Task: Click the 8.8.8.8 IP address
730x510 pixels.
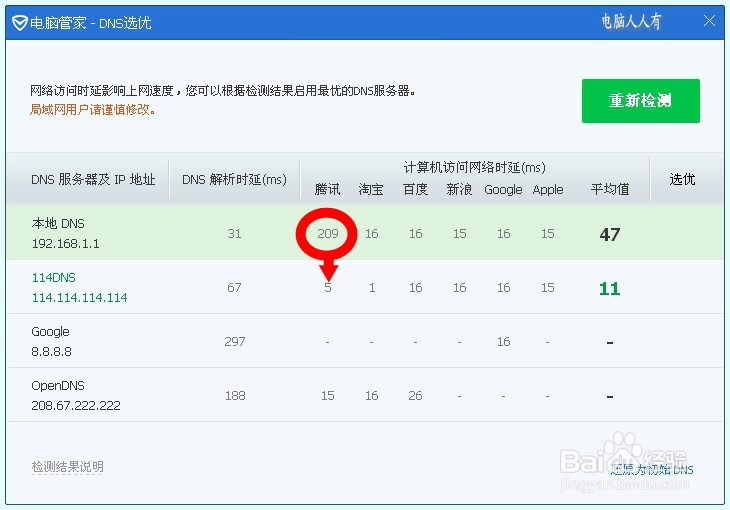Action: (51, 351)
